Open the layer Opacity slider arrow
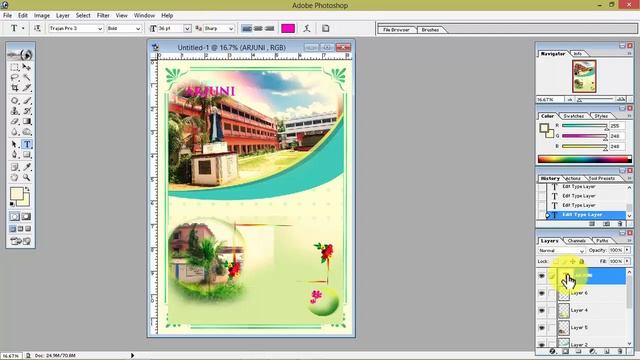640x360 pixels. [627, 250]
